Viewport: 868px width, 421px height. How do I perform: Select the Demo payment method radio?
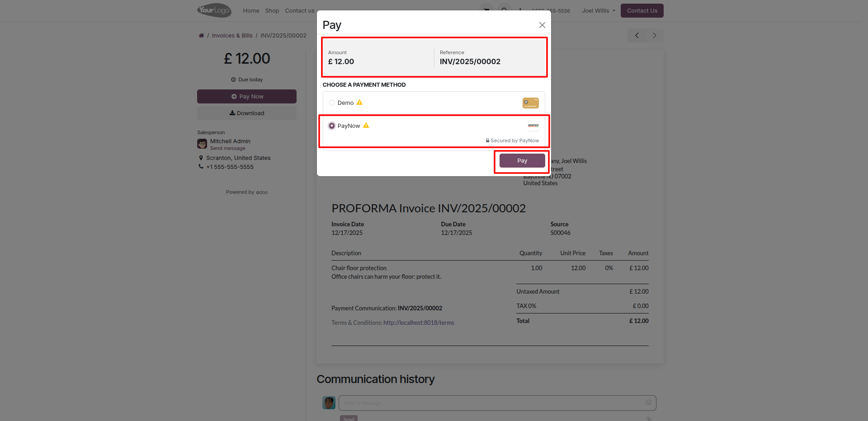[332, 103]
